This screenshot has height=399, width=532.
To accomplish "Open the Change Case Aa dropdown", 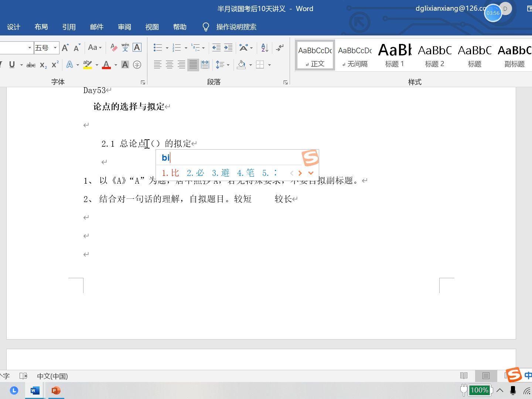I will pyautogui.click(x=95, y=47).
